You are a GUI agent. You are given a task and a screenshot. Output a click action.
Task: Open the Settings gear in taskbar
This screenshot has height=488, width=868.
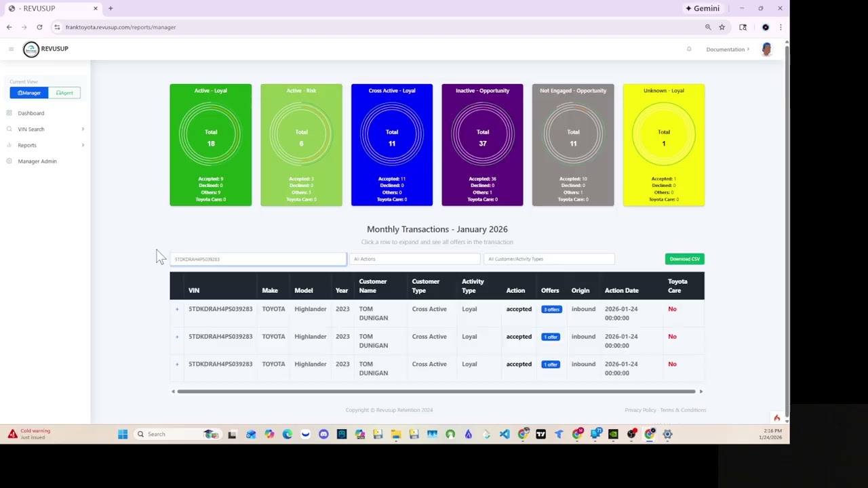point(668,434)
